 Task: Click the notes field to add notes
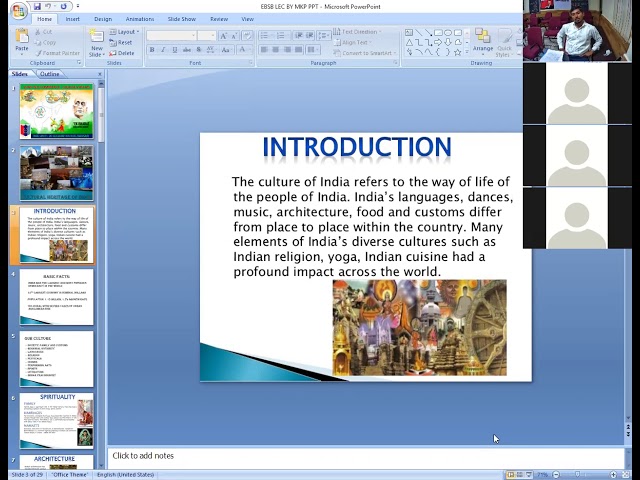tap(366, 458)
